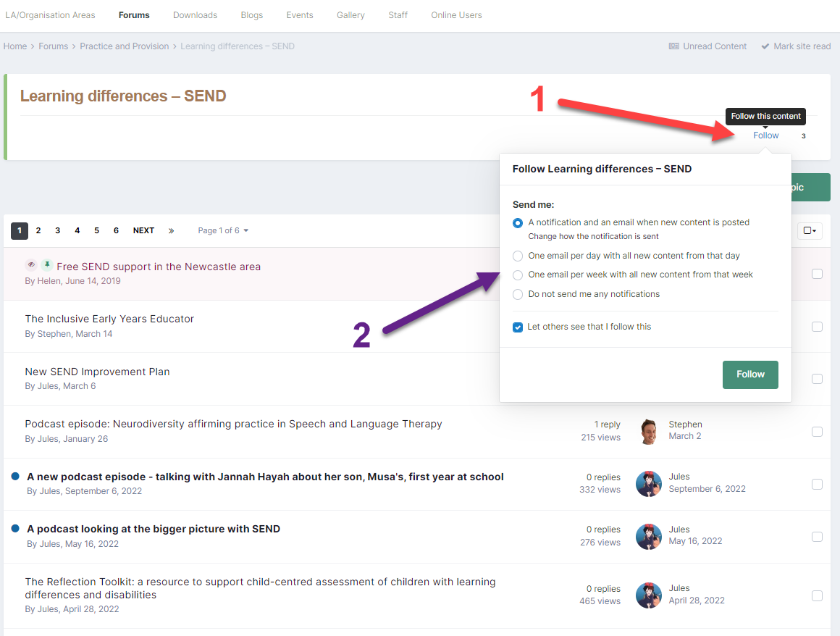Select one email per week option
Image resolution: width=840 pixels, height=636 pixels.
coord(518,275)
